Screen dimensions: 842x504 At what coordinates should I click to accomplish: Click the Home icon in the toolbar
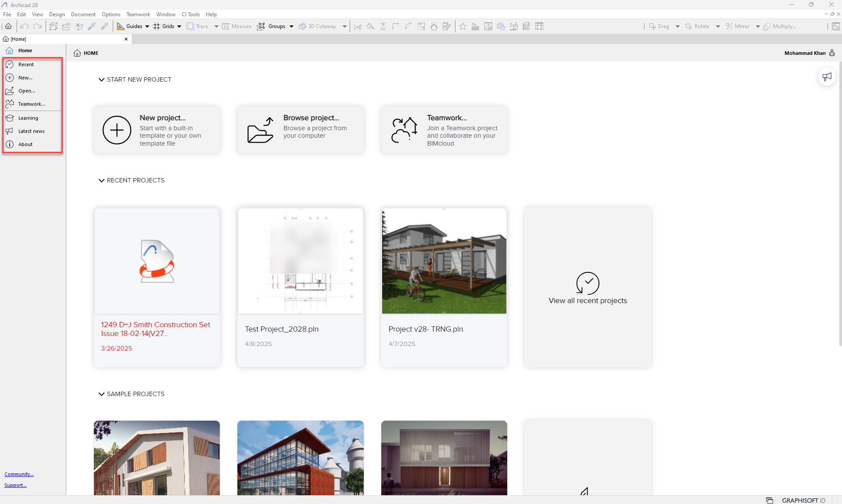pyautogui.click(x=8, y=26)
